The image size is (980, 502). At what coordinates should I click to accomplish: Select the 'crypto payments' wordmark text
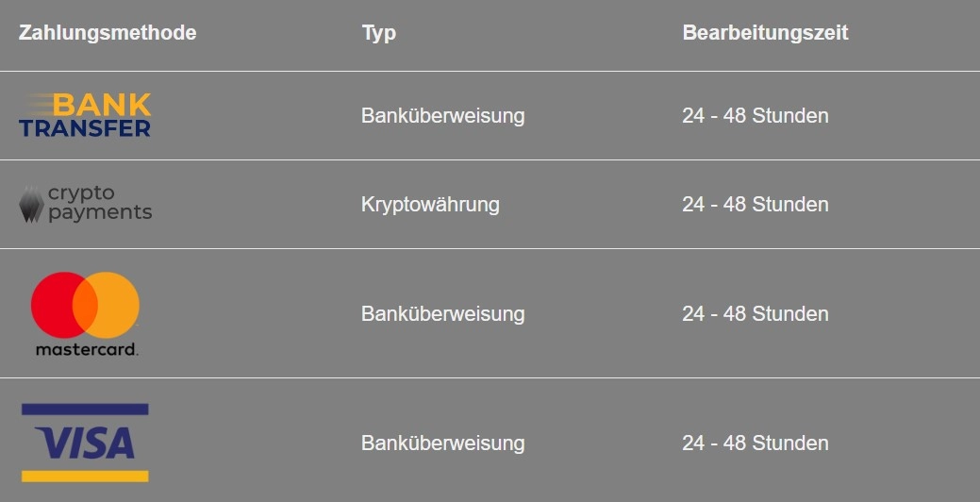click(99, 204)
